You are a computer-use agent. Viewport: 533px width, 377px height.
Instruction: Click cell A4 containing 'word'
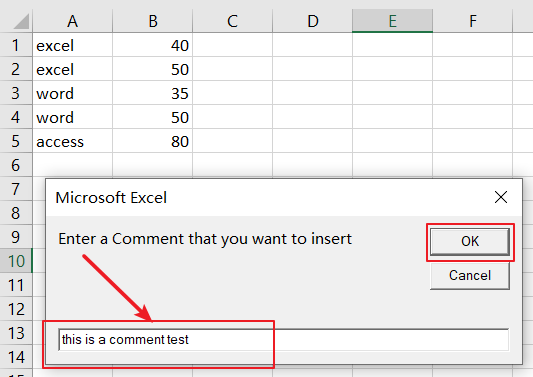[72, 117]
